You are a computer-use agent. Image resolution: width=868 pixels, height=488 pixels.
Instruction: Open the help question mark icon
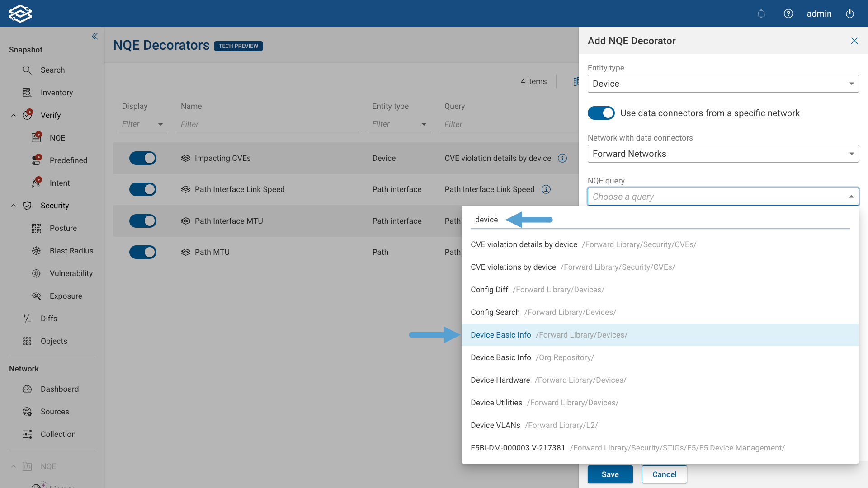[x=788, y=14]
